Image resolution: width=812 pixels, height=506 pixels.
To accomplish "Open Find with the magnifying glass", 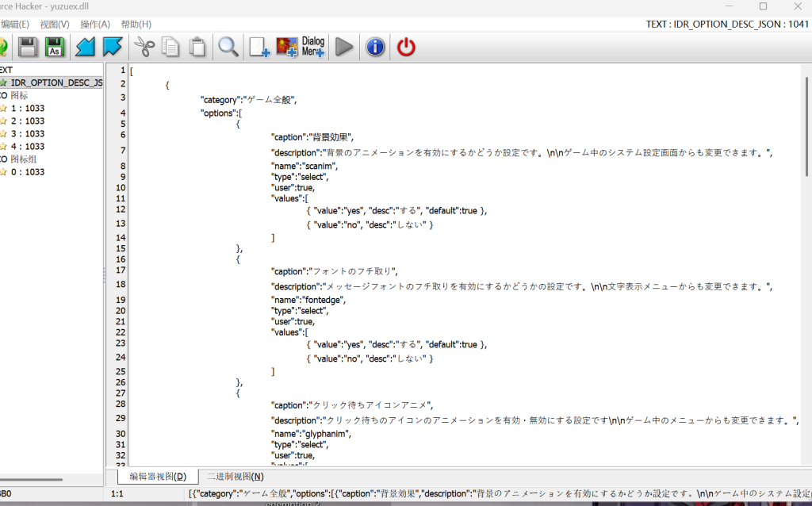I will point(228,48).
